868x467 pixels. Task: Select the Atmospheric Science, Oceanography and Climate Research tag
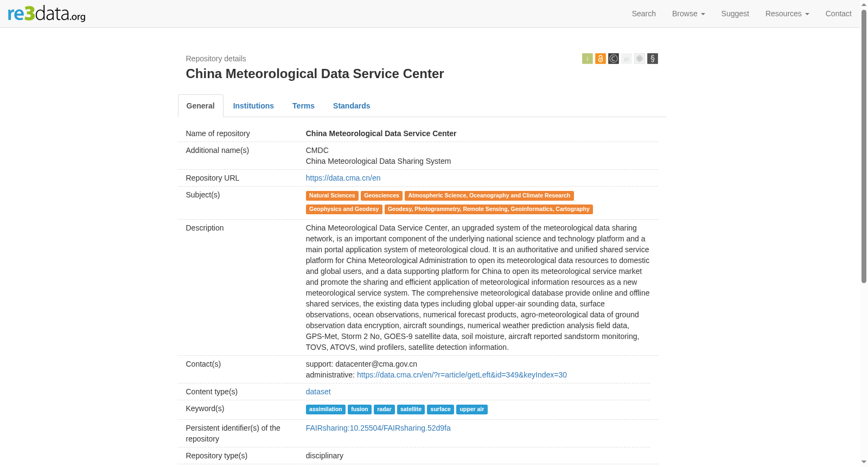pyautogui.click(x=489, y=196)
